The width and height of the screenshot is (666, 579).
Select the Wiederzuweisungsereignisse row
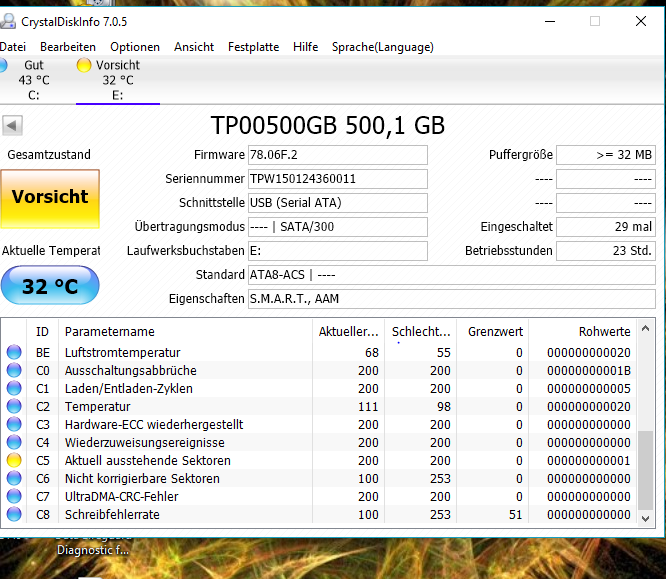pyautogui.click(x=319, y=442)
